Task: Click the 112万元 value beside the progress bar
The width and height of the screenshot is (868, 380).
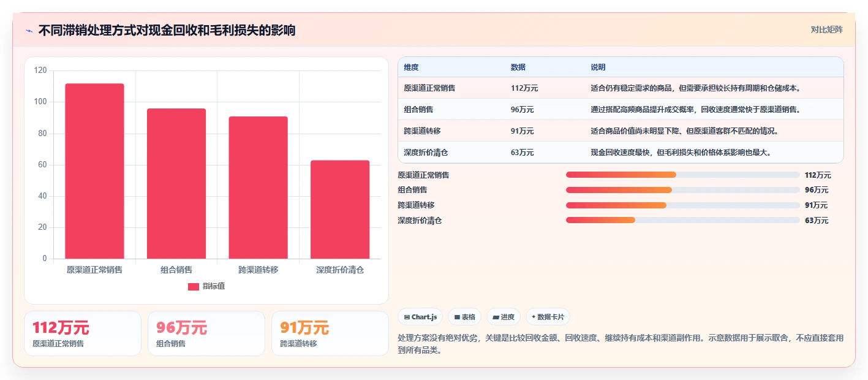Action: 818,175
